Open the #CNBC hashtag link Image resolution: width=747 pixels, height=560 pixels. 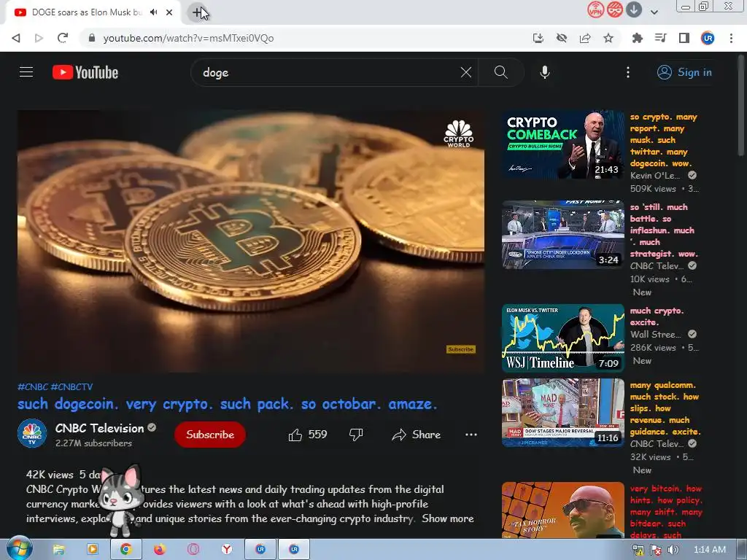pyautogui.click(x=33, y=386)
